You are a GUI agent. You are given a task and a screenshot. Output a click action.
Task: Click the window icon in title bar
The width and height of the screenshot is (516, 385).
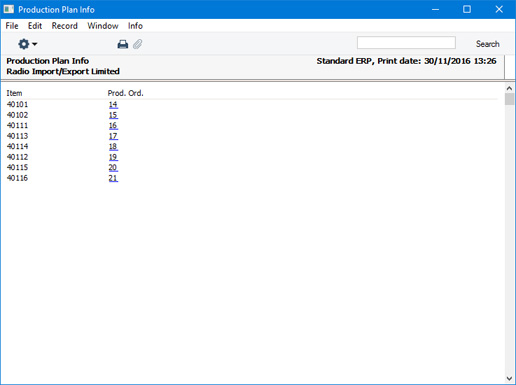point(9,9)
